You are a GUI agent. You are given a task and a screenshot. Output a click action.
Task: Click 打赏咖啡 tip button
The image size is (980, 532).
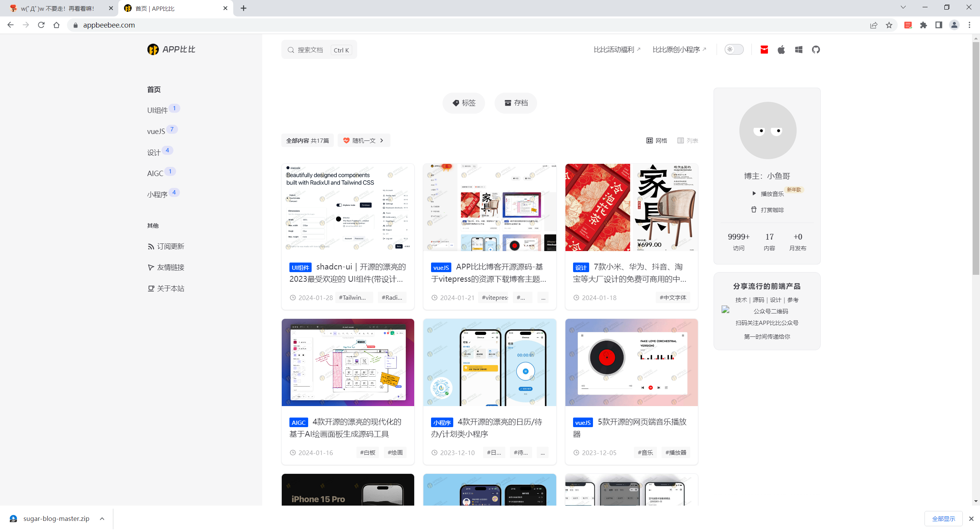767,210
